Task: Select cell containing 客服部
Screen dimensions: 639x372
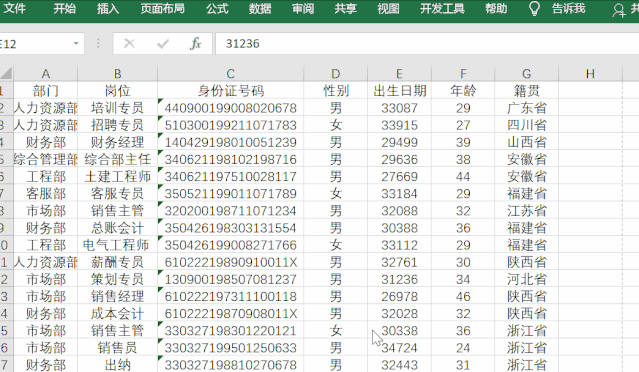Action: tap(46, 193)
